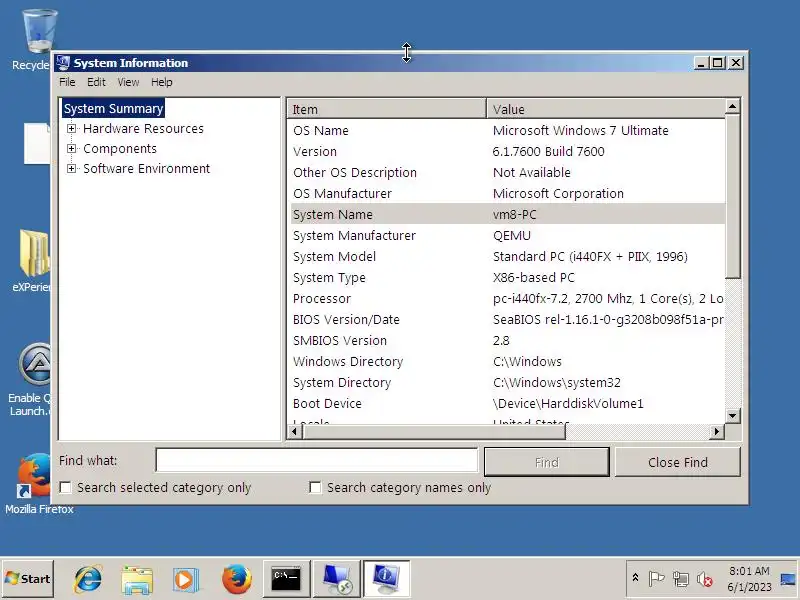Select System Information taskbar button
The height and width of the screenshot is (600, 800).
(386, 579)
